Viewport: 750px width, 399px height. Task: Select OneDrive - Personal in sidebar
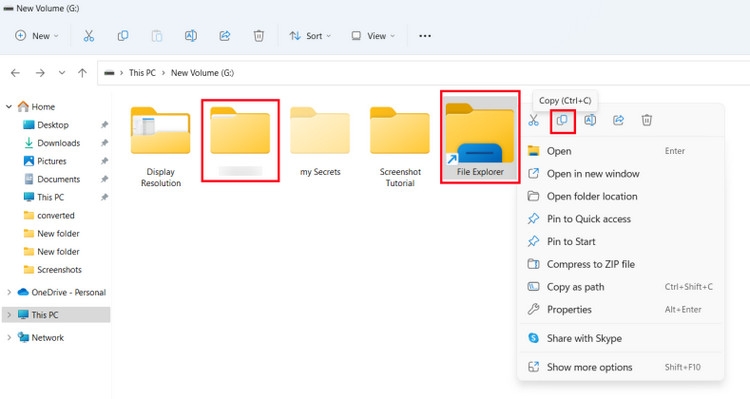(x=68, y=292)
